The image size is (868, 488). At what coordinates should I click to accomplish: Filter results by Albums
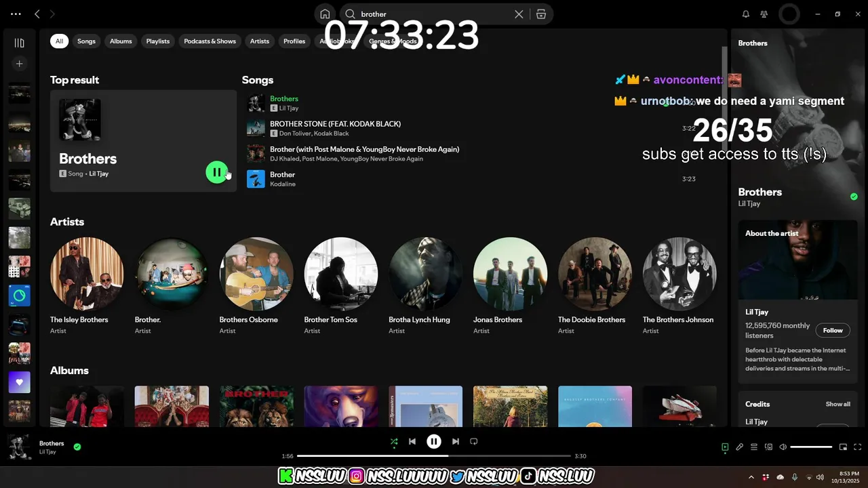[121, 41]
